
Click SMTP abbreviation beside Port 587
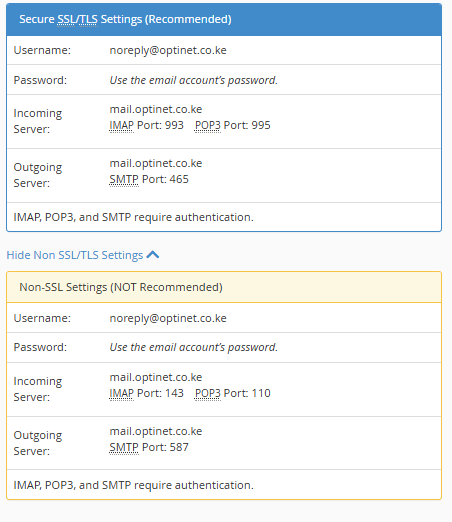coord(124,447)
